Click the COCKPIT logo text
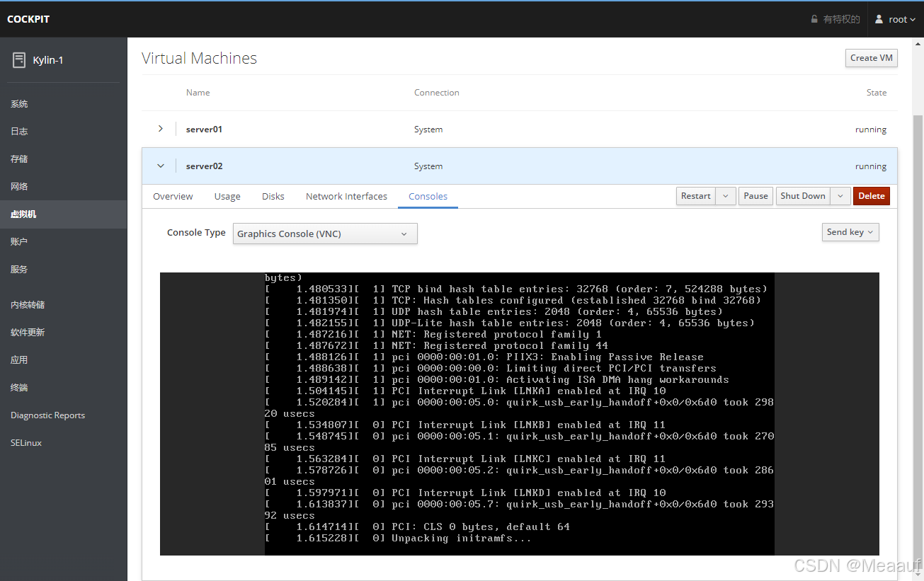 tap(28, 19)
